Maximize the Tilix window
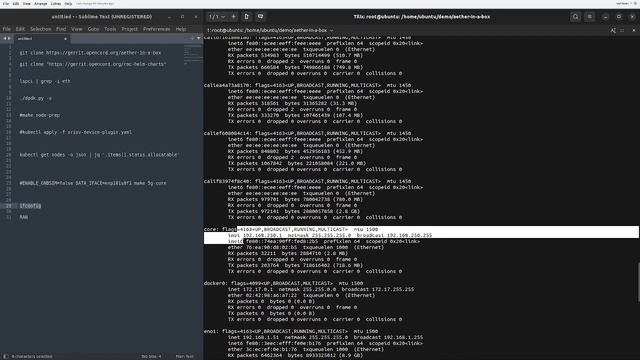The width and height of the screenshot is (640, 360). coord(619,17)
